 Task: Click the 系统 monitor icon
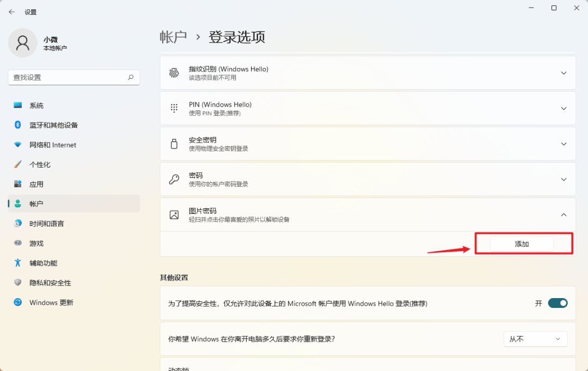tap(17, 106)
